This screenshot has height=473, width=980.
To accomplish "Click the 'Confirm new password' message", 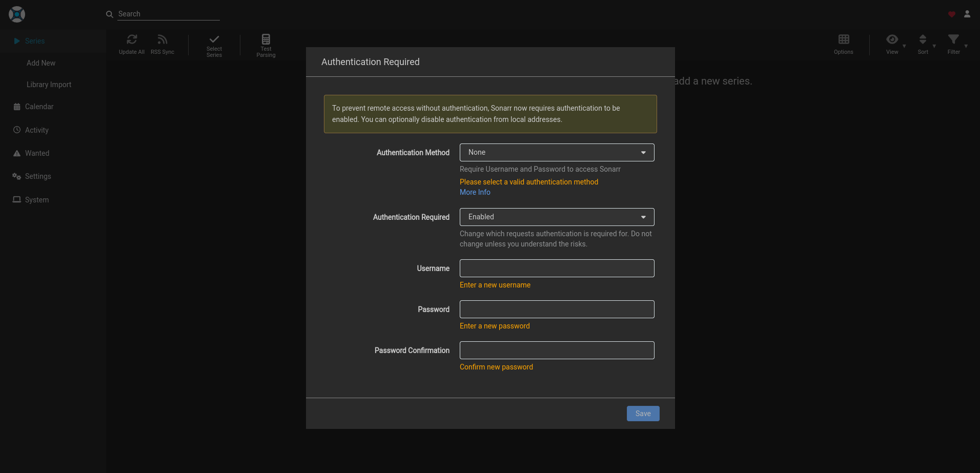I will point(496,367).
